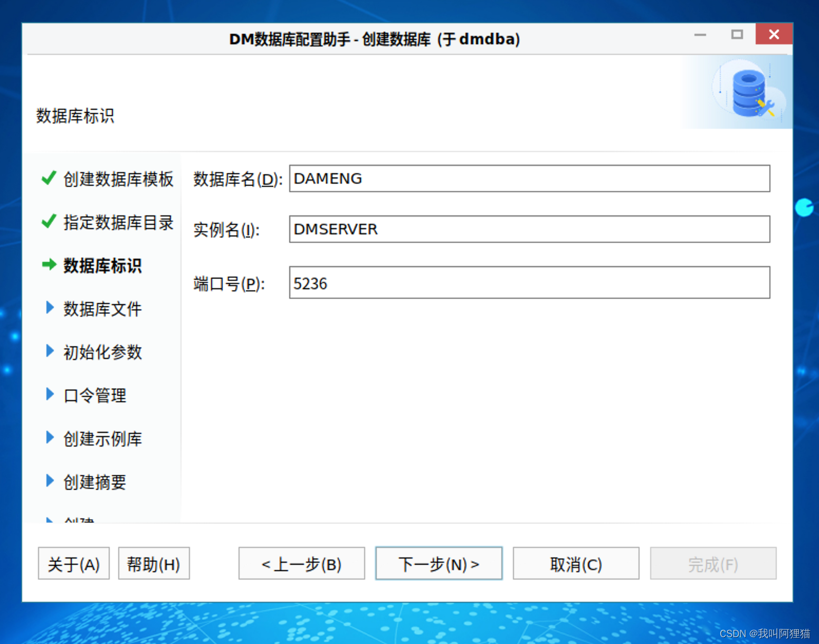Click the DM数据库配置助手 window title
The image size is (819, 644).
pyautogui.click(x=375, y=39)
